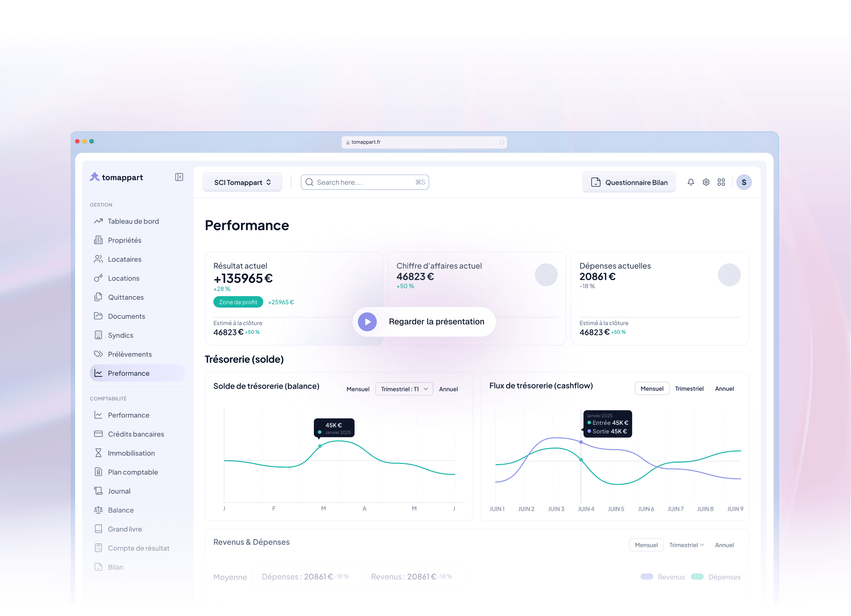Open settings gear icon
851x616 pixels.
[x=706, y=182]
